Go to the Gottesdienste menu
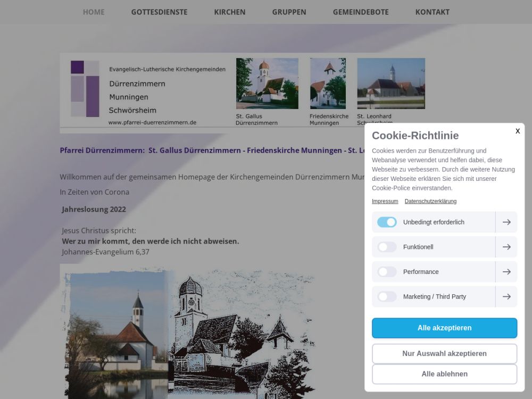This screenshot has width=532, height=399. point(159,12)
